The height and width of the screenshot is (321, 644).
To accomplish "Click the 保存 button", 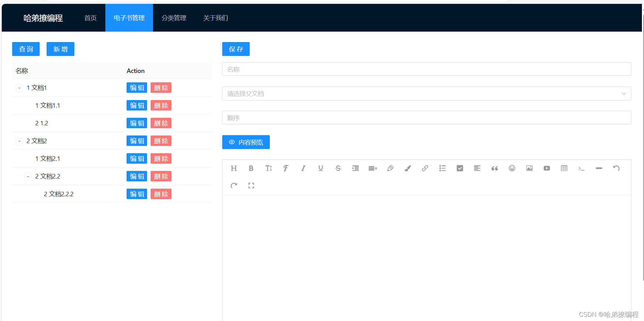I will 236,49.
